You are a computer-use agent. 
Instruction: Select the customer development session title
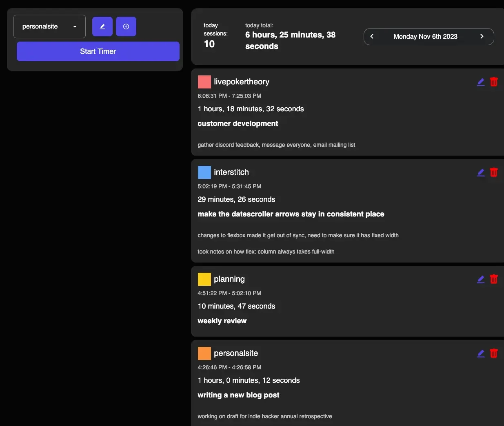tap(238, 124)
